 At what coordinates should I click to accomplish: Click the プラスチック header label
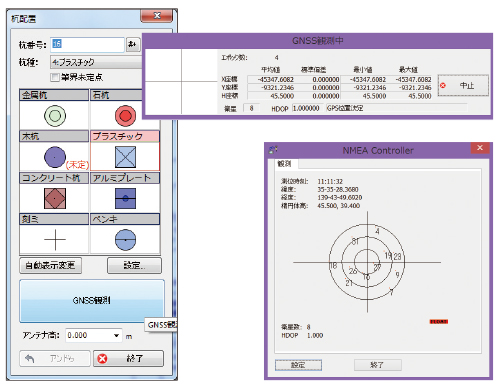coord(125,136)
